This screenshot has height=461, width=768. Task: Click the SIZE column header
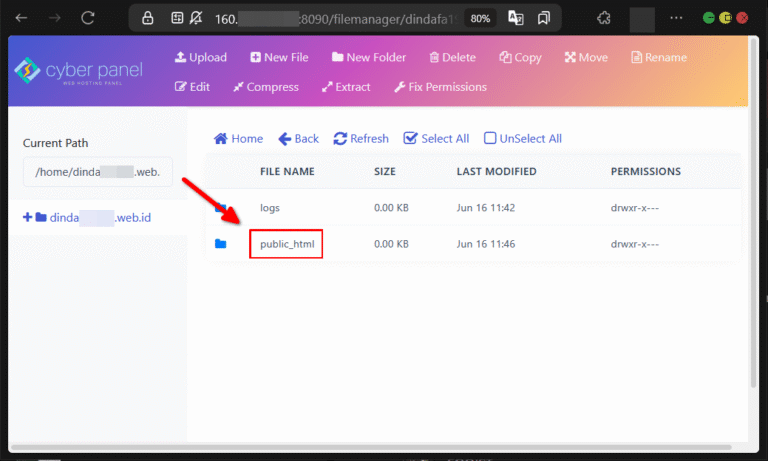pyautogui.click(x=384, y=171)
